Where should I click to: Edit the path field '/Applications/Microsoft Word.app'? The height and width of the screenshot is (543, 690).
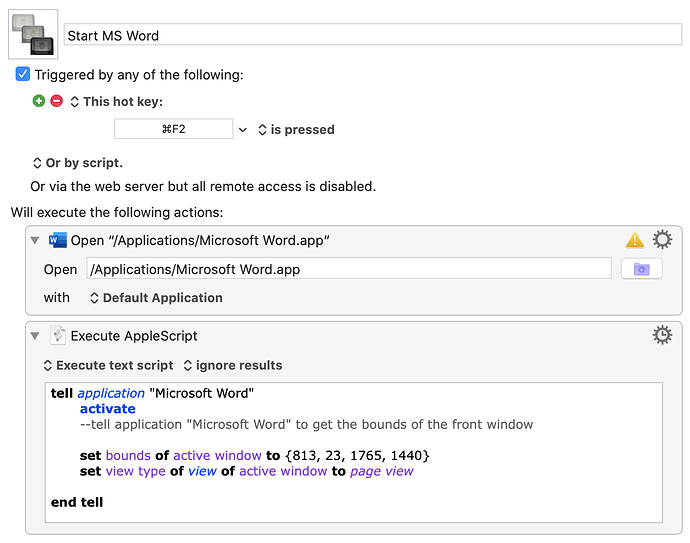pyautogui.click(x=349, y=268)
